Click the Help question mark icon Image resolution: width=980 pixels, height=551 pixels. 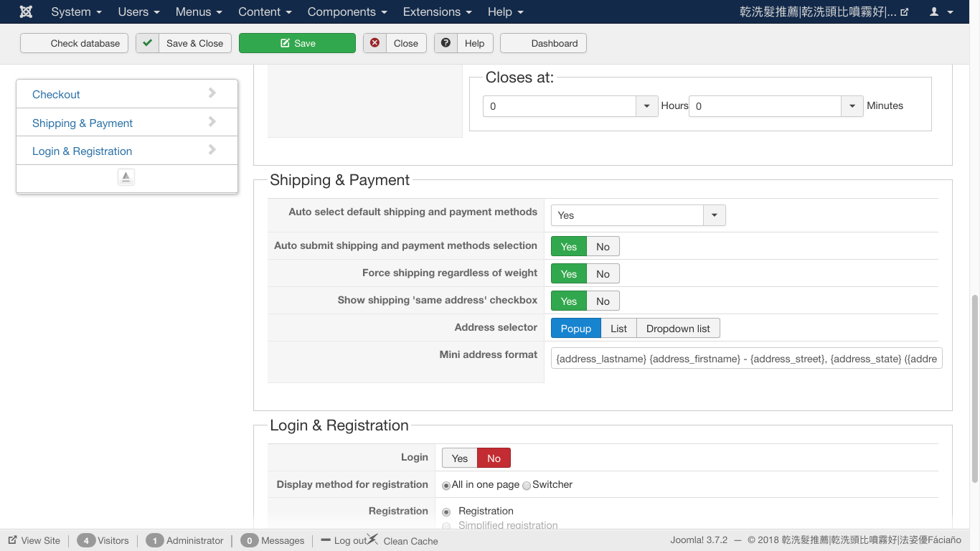click(x=446, y=43)
